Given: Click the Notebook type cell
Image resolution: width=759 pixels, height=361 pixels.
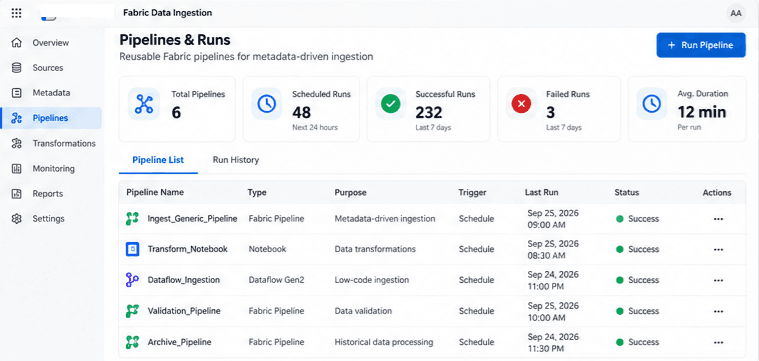Looking at the screenshot, I should pos(267,249).
